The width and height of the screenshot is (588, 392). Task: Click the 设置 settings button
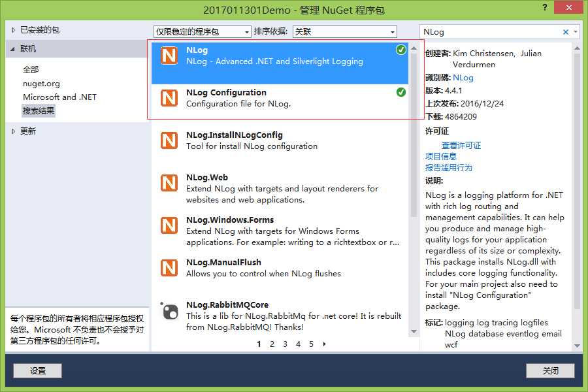click(37, 371)
